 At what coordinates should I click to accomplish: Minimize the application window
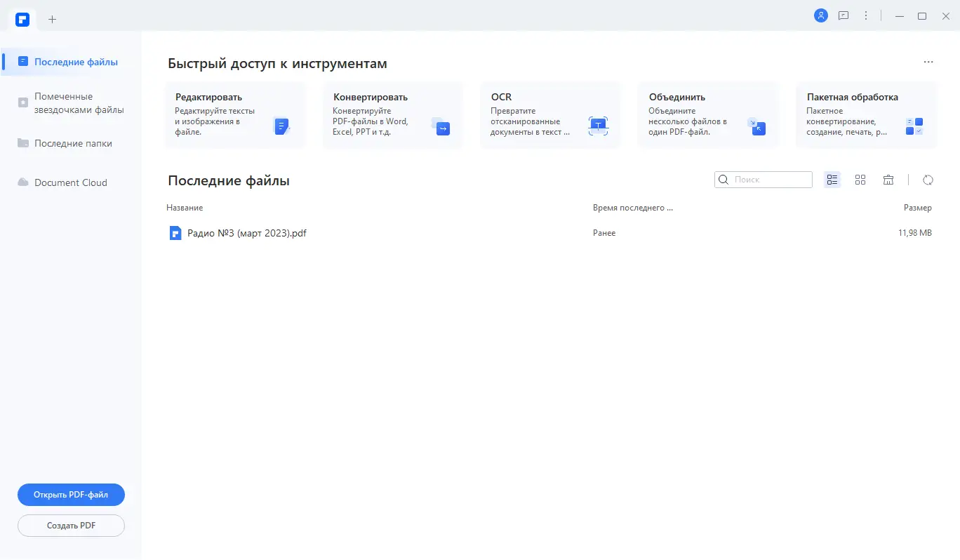(x=900, y=16)
